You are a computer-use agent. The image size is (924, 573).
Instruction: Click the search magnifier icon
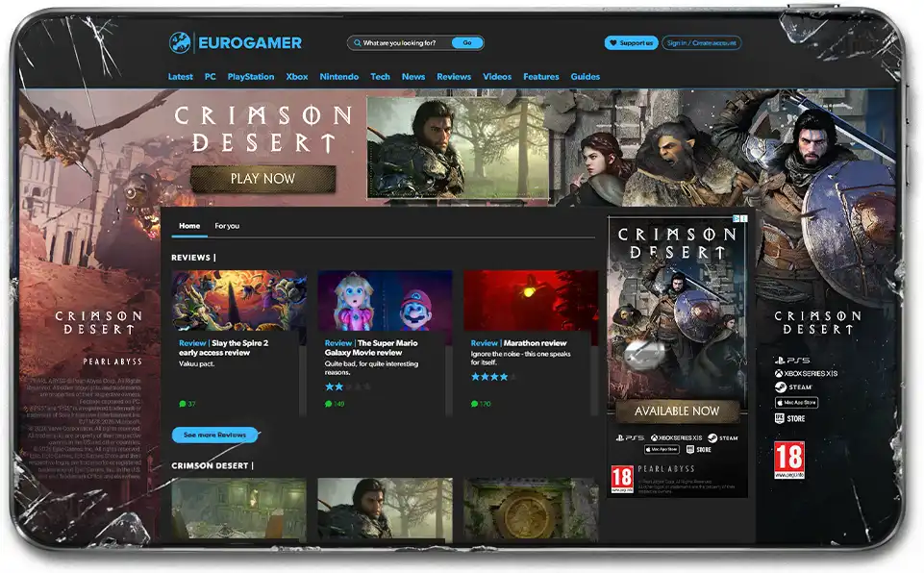pos(358,43)
